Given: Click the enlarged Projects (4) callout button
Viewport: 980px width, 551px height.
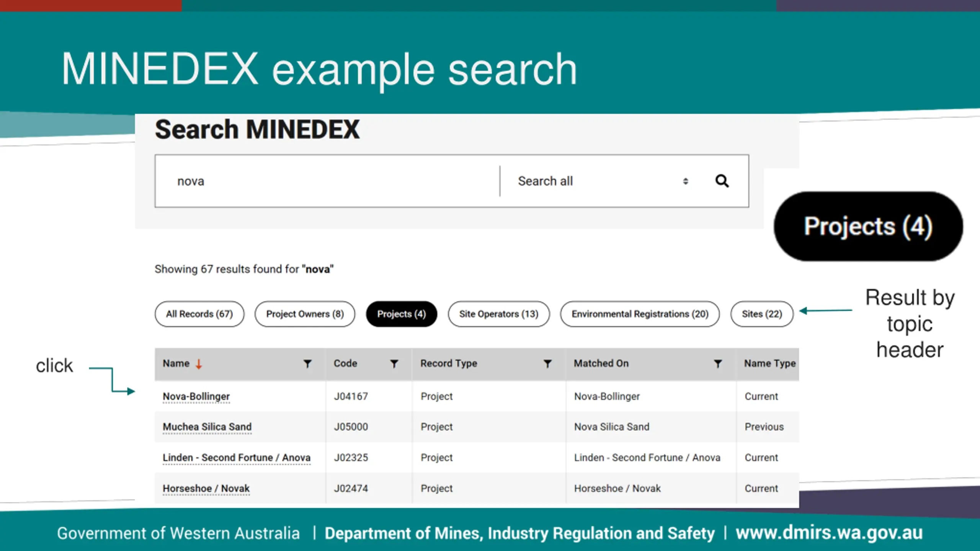Looking at the screenshot, I should point(868,227).
